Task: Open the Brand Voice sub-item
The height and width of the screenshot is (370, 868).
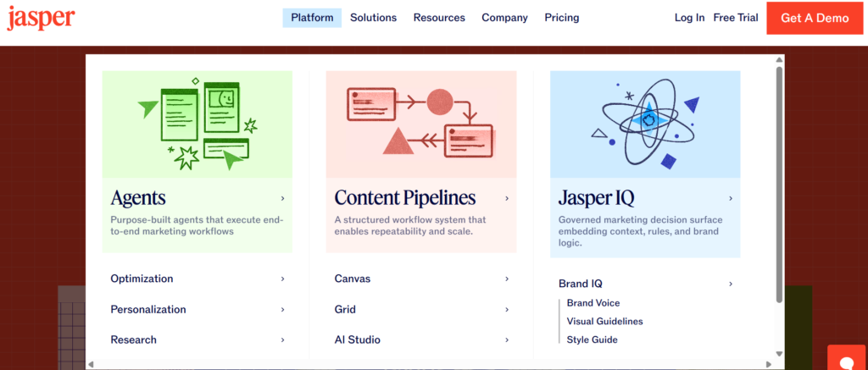Action: pyautogui.click(x=593, y=303)
